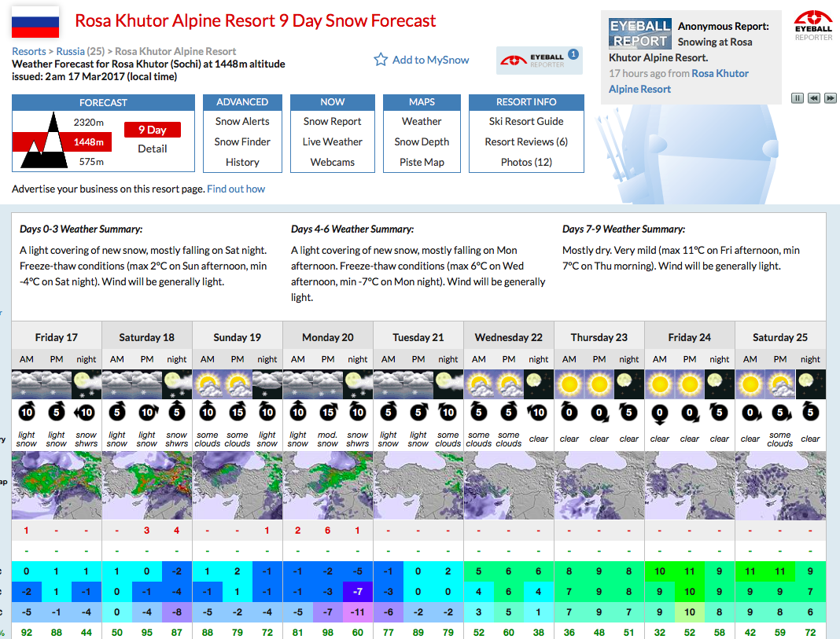Click Friday 17 AM snow weather icon
Screen dimensions: 840x639
pos(26,384)
